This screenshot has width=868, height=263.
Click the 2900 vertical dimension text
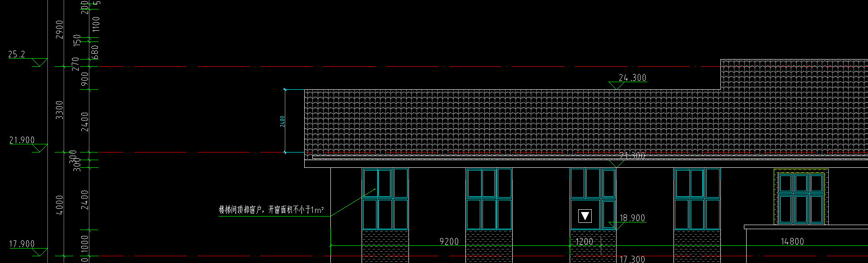point(60,29)
